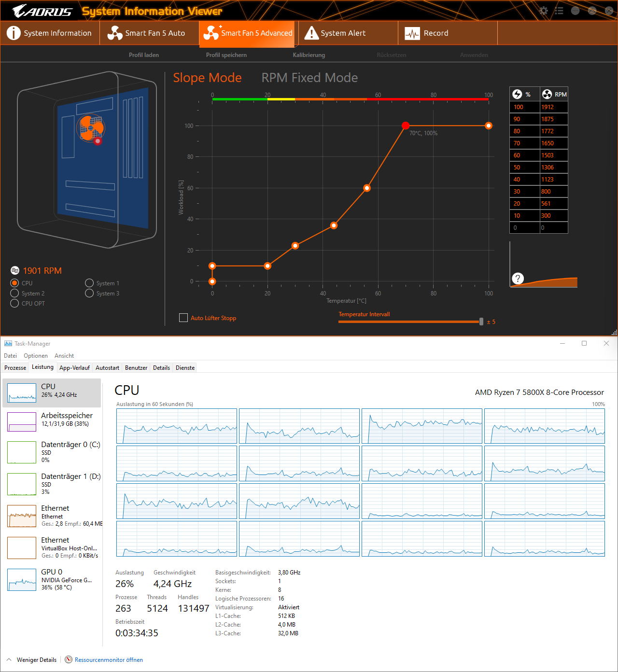Open the Ressourcenmonitor öffnen link
This screenshot has height=672, width=618.
tap(109, 660)
